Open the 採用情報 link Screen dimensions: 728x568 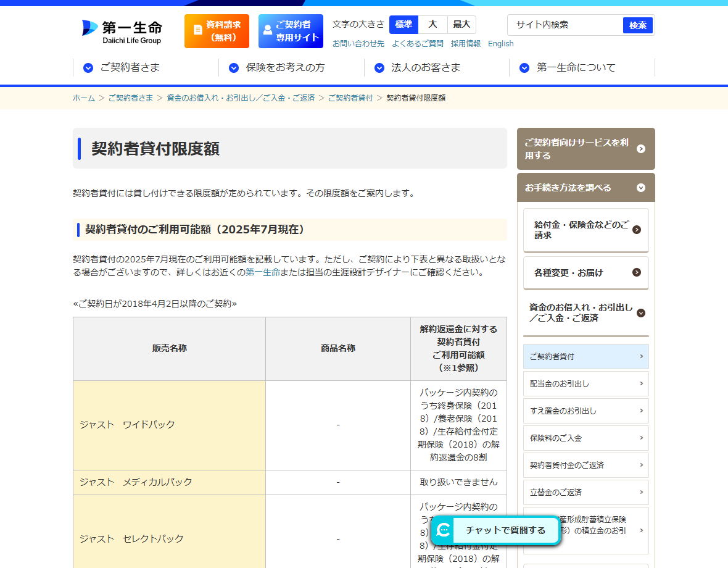(x=466, y=44)
